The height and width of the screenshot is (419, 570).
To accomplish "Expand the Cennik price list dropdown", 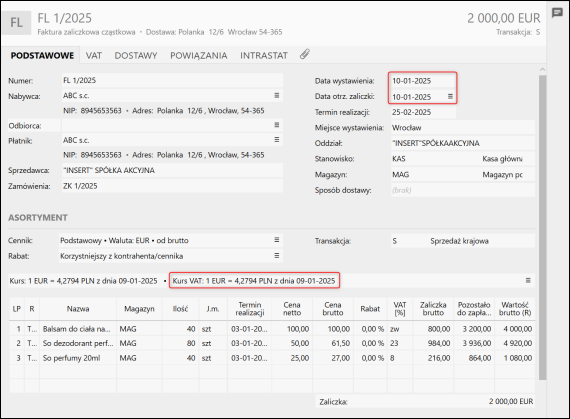I will pyautogui.click(x=277, y=240).
